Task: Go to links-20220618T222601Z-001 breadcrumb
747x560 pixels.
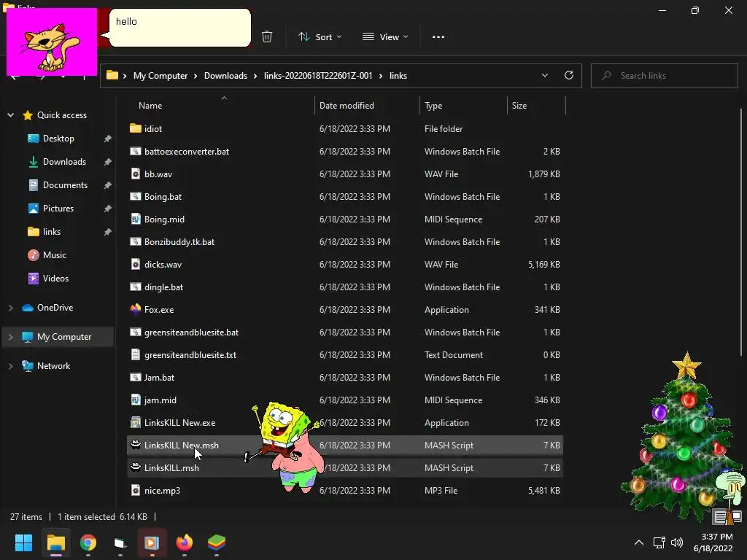Action: pos(318,76)
